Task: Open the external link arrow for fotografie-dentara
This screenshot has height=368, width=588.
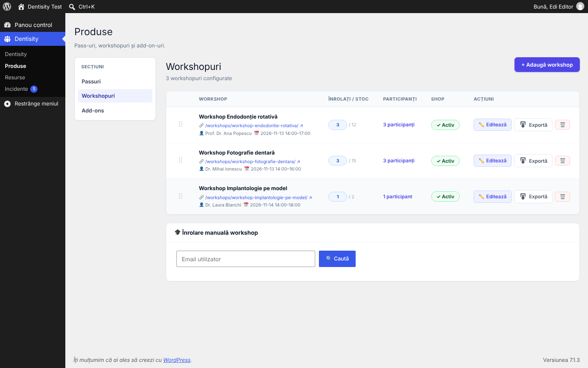Action: click(298, 162)
